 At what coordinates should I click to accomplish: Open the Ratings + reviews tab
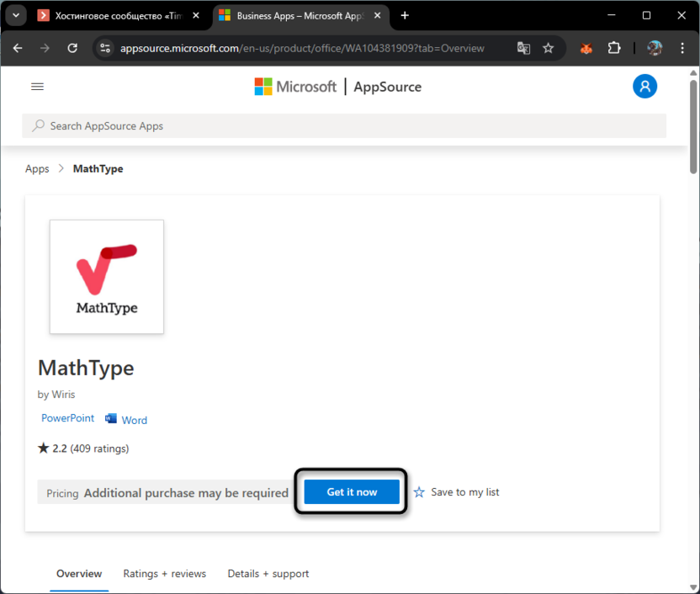(165, 574)
